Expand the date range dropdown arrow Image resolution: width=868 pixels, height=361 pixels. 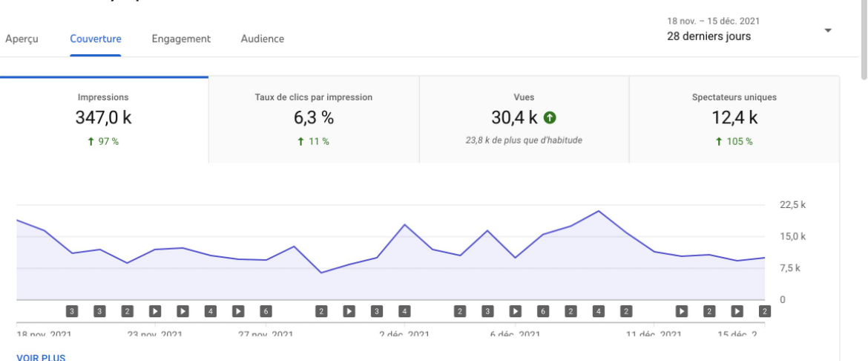pos(828,30)
